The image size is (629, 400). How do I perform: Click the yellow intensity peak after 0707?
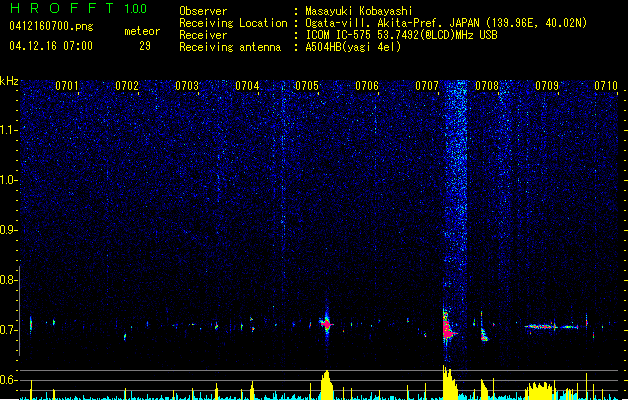pos(449,383)
